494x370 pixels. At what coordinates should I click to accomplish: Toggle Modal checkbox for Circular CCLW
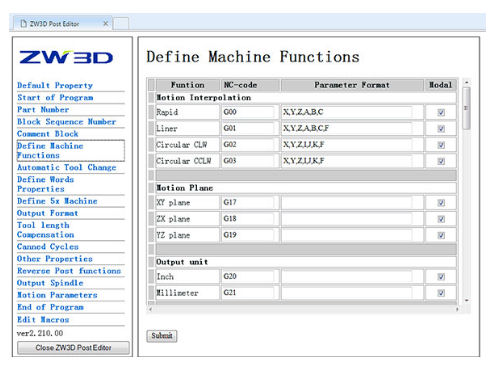pos(441,161)
